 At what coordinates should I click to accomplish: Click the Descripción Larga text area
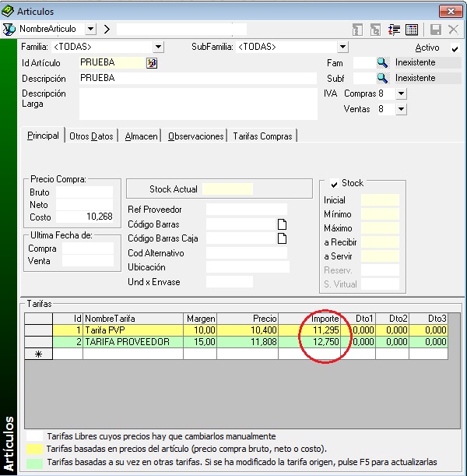tap(198, 104)
